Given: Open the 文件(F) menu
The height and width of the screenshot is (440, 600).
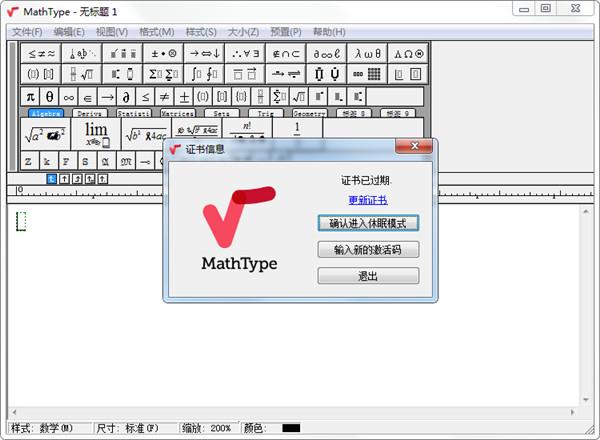Looking at the screenshot, I should click(27, 32).
